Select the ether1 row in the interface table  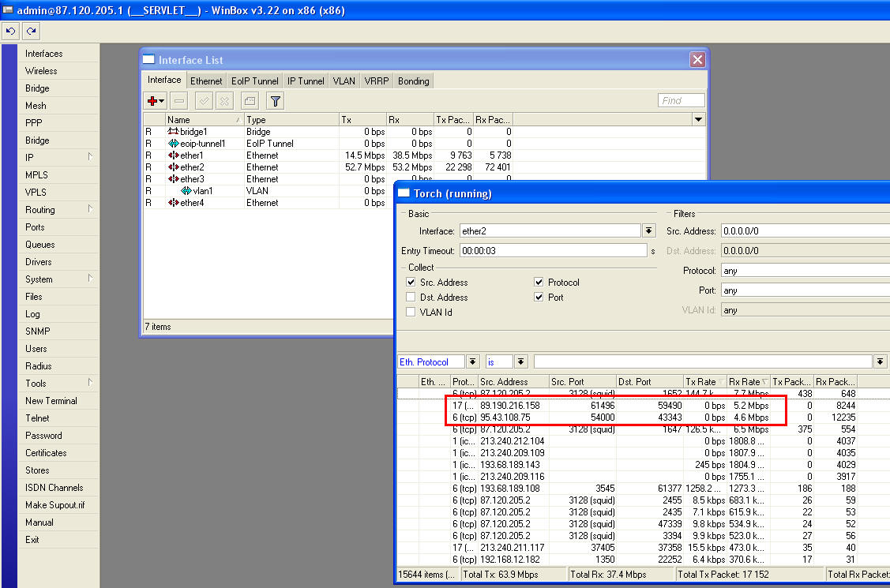click(x=192, y=155)
